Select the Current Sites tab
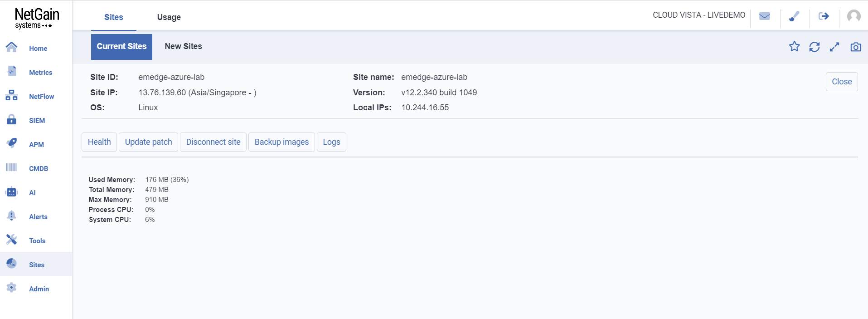Image resolution: width=868 pixels, height=319 pixels. 121,47
